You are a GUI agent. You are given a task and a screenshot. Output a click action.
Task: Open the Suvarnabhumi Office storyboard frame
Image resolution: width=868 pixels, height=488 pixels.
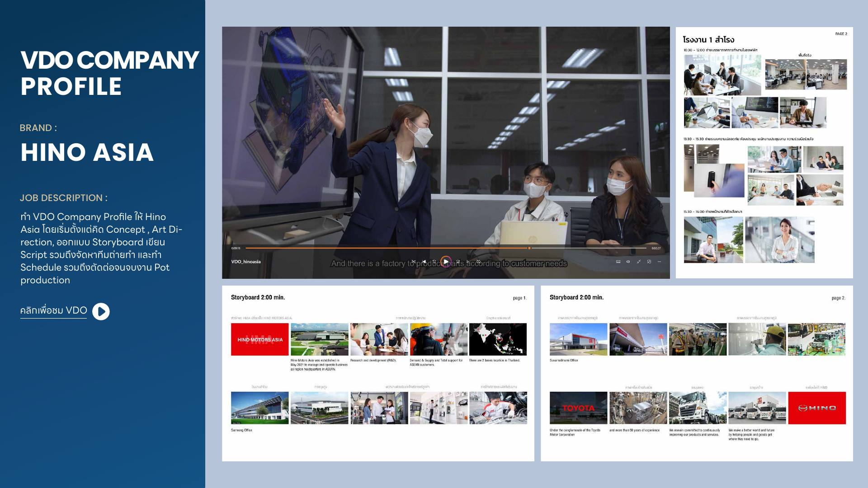(578, 339)
